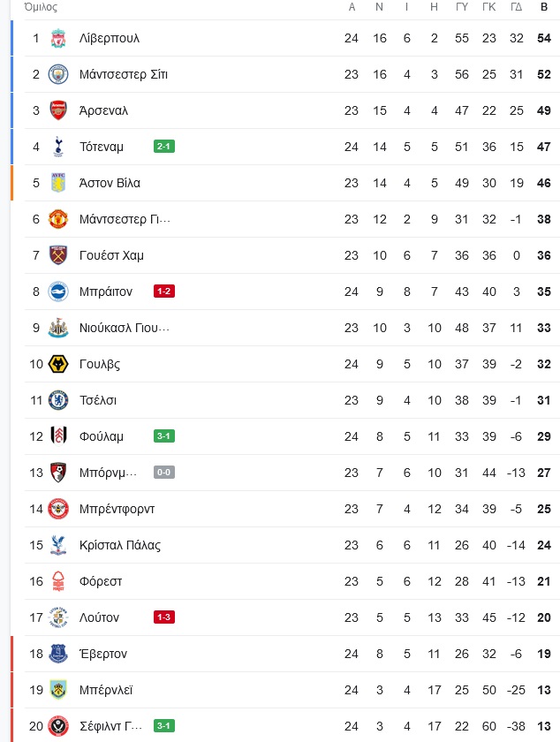Click the Chelsea blue crest icon

(58, 400)
